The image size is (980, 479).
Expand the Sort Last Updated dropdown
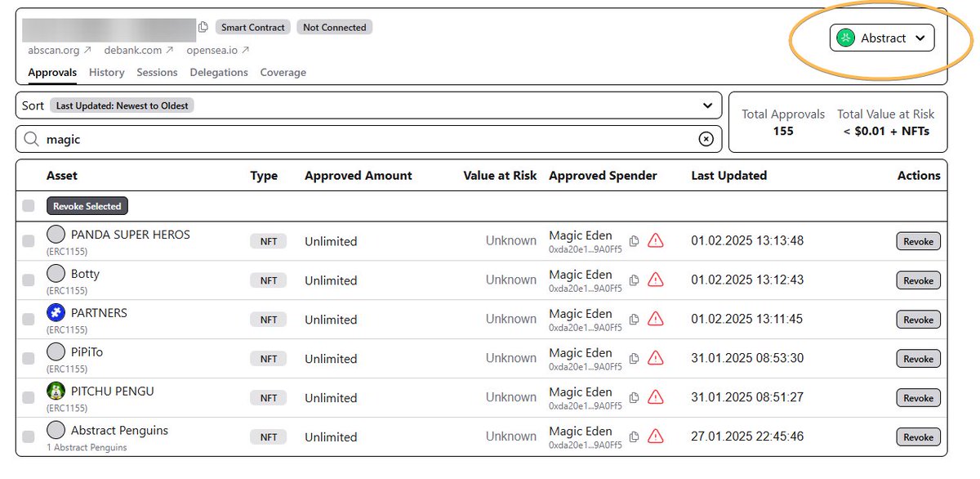pos(368,105)
